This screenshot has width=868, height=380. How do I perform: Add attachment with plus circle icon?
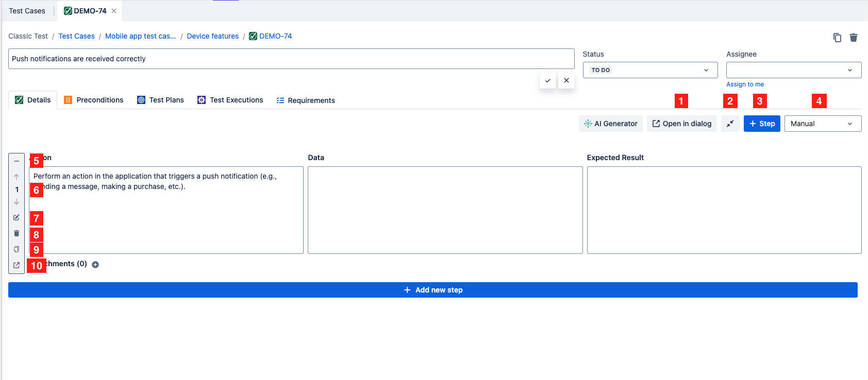pyautogui.click(x=95, y=265)
